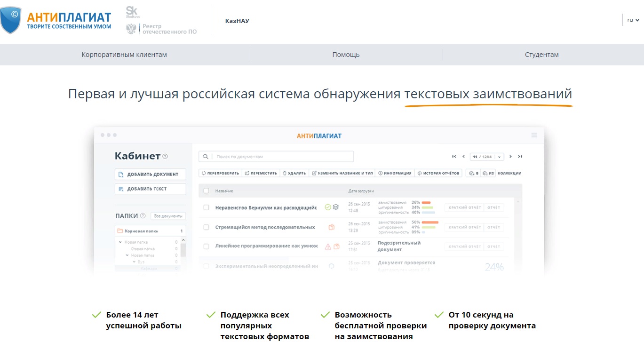Click Удалить in the toolbar
Viewport: 644px width, 342px height.
(294, 173)
